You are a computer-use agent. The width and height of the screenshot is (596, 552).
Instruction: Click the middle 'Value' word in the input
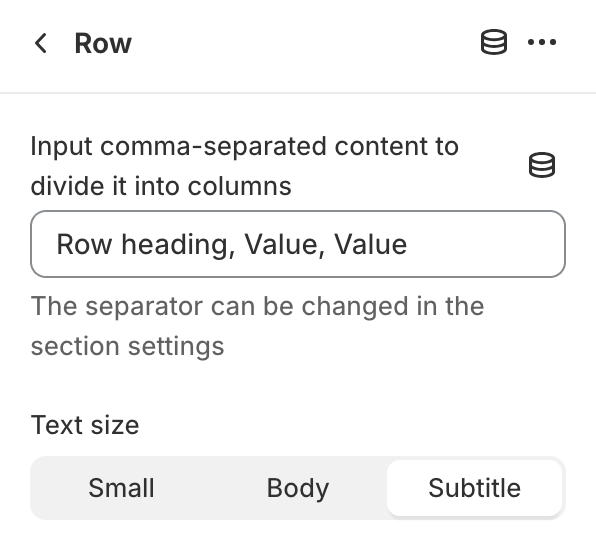click(x=281, y=244)
